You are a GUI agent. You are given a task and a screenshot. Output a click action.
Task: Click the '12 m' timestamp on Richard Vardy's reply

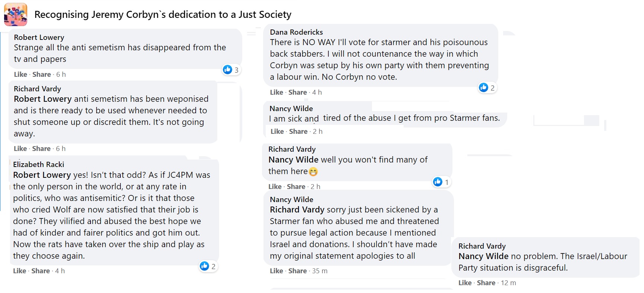(x=508, y=283)
